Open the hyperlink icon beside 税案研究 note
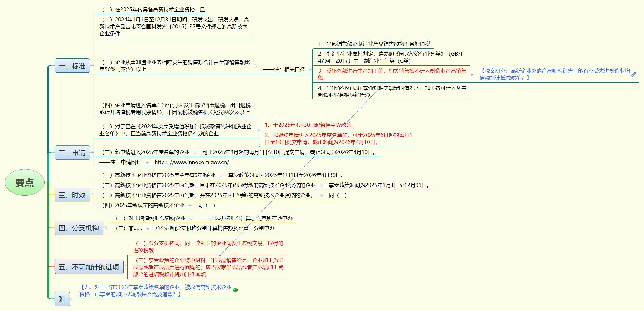The image size is (644, 311). click(634, 74)
